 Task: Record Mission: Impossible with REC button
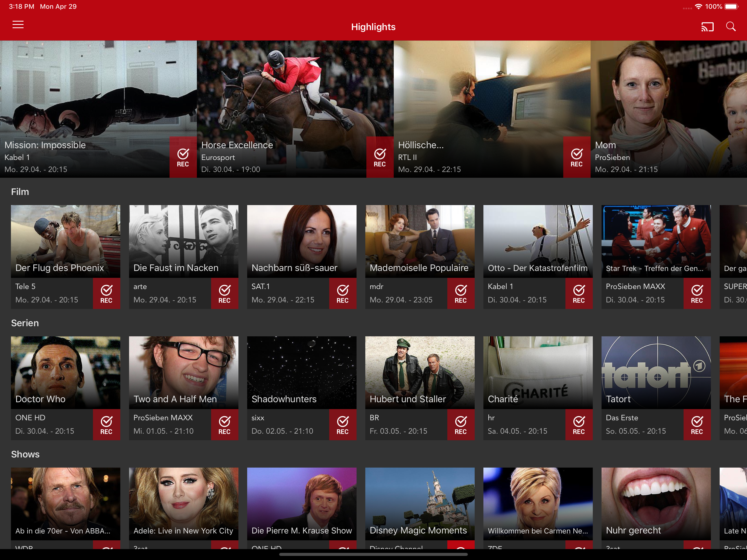(183, 157)
